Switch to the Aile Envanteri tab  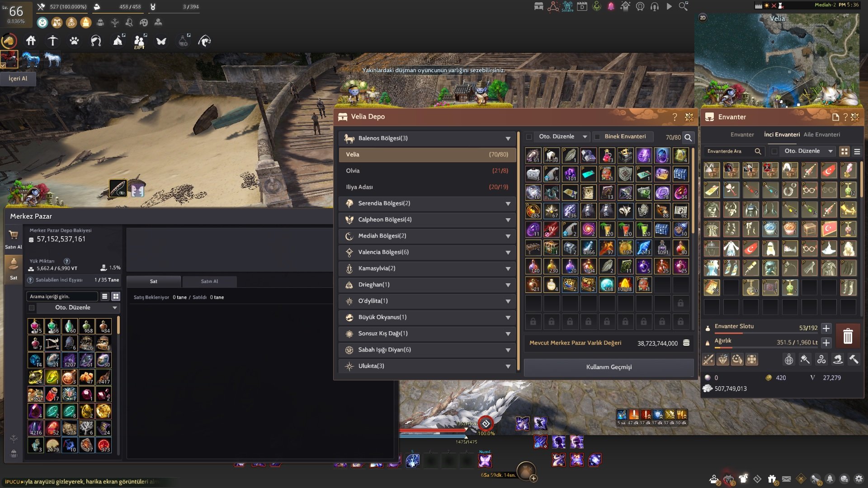pyautogui.click(x=821, y=135)
